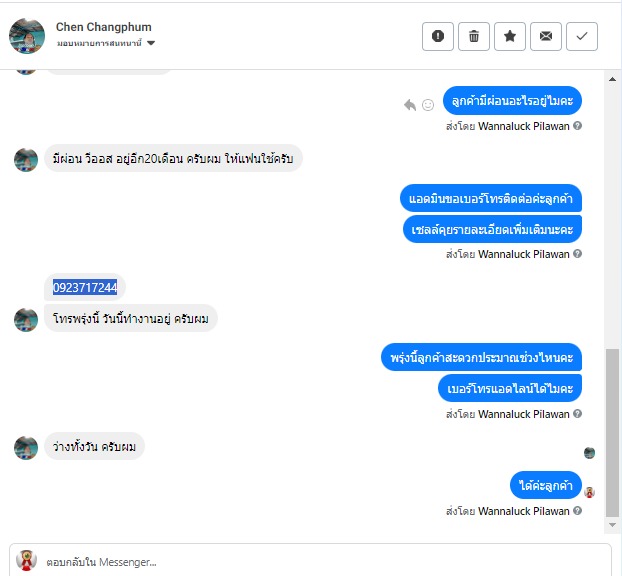Star this conversation for follow up
622x576 pixels.
[510, 36]
